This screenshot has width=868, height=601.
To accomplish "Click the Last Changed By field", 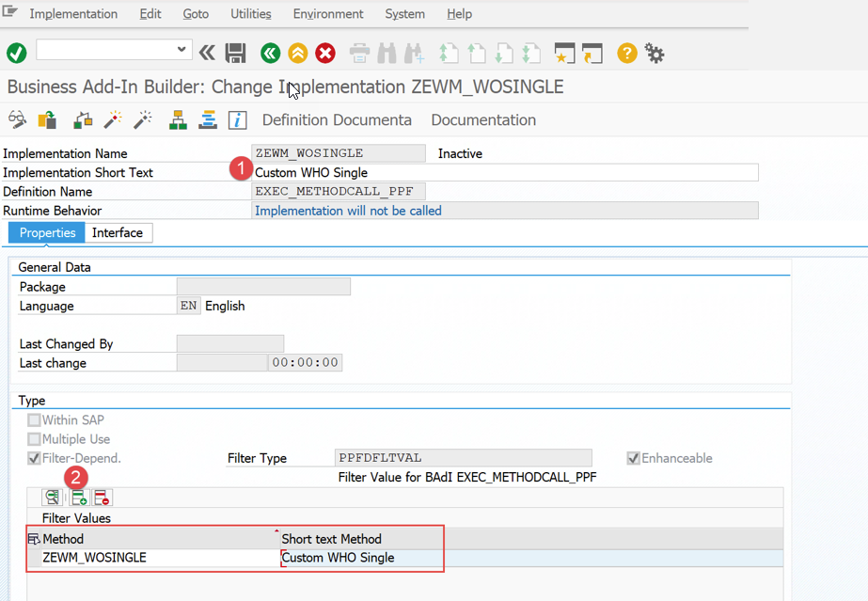I will [x=230, y=343].
